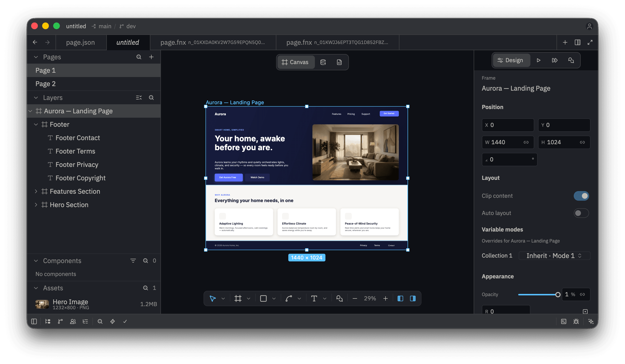Zoom in with the plus icon

(x=386, y=298)
